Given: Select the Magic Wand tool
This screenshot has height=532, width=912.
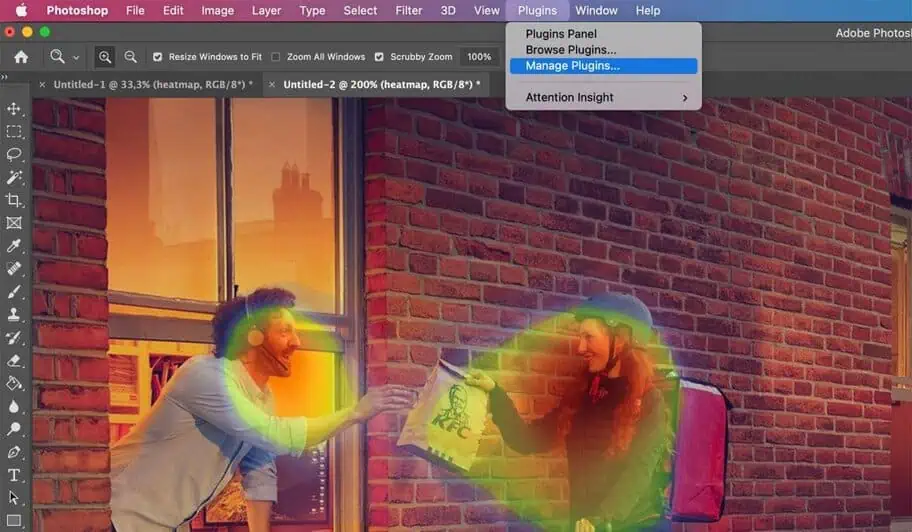Looking at the screenshot, I should 14,177.
